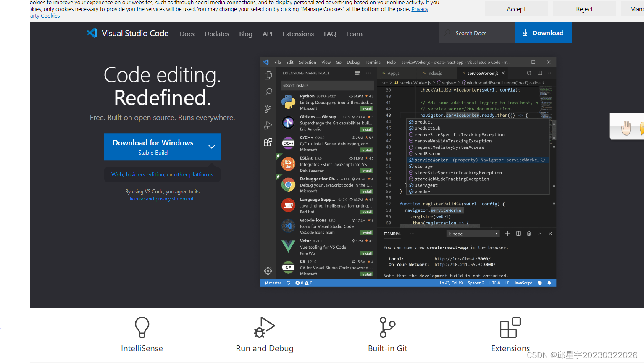644x363 pixels.
Task: Click the top-right Download button
Action: point(544,33)
